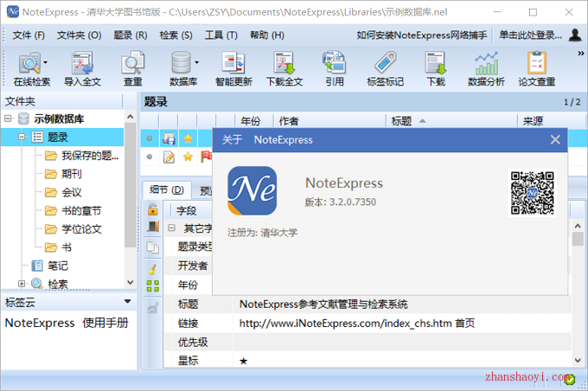The image size is (588, 391).
Task: Click the user account avatar icon
Action: pyautogui.click(x=575, y=35)
